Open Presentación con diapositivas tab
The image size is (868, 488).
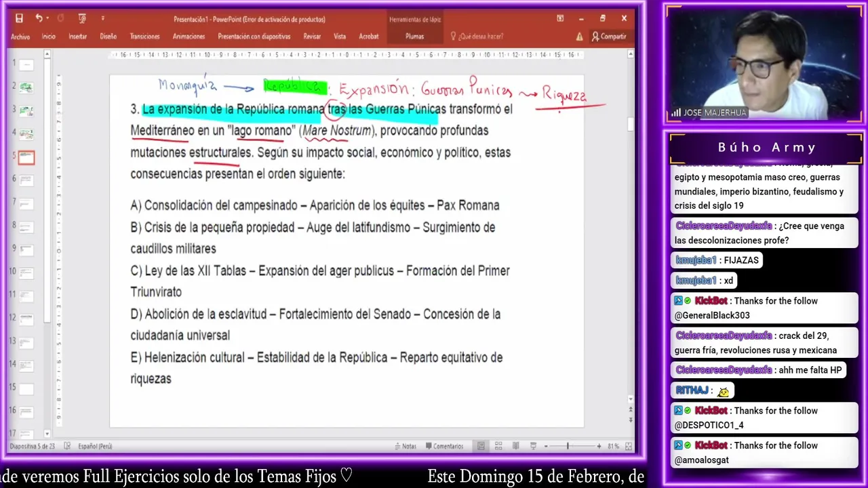(254, 37)
